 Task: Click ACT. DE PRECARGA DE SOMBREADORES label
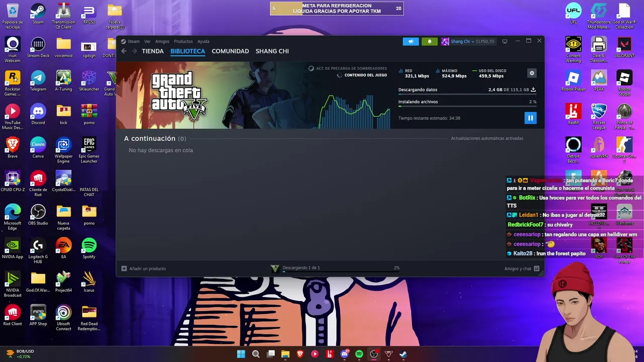352,68
